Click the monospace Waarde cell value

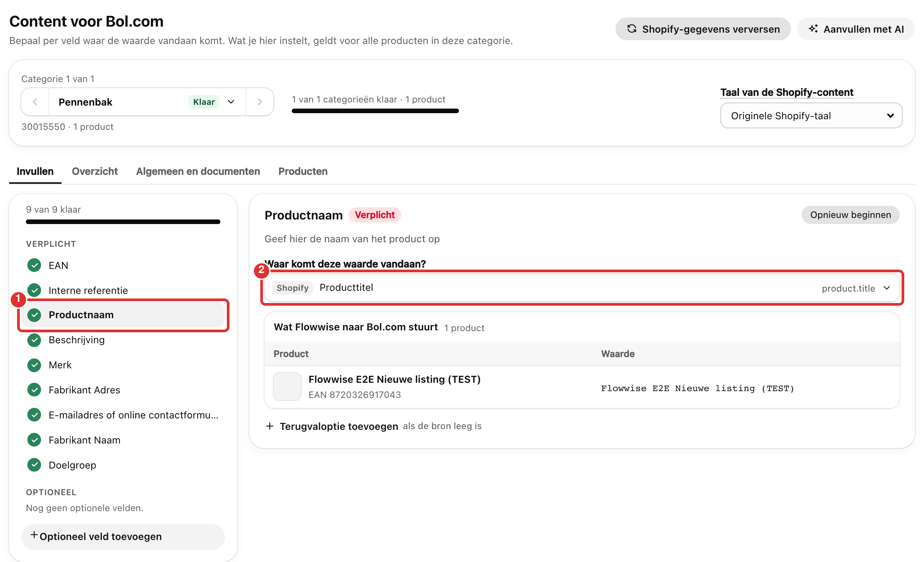698,388
